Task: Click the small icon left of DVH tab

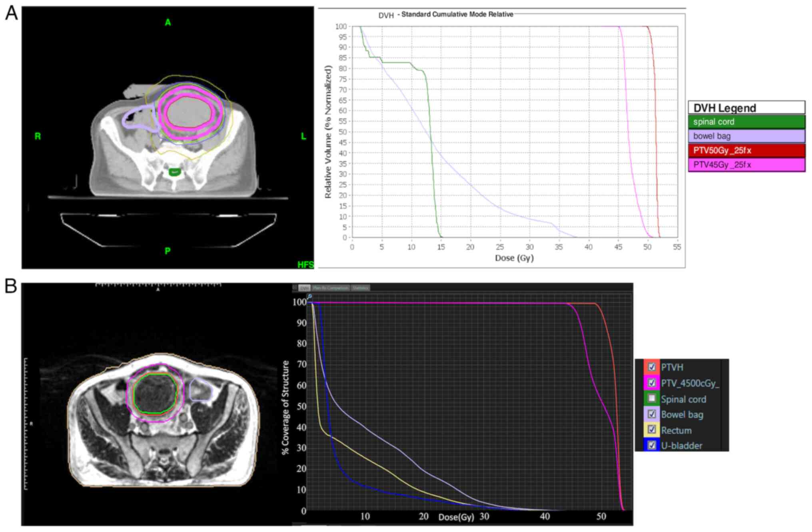Action: pyautogui.click(x=295, y=288)
